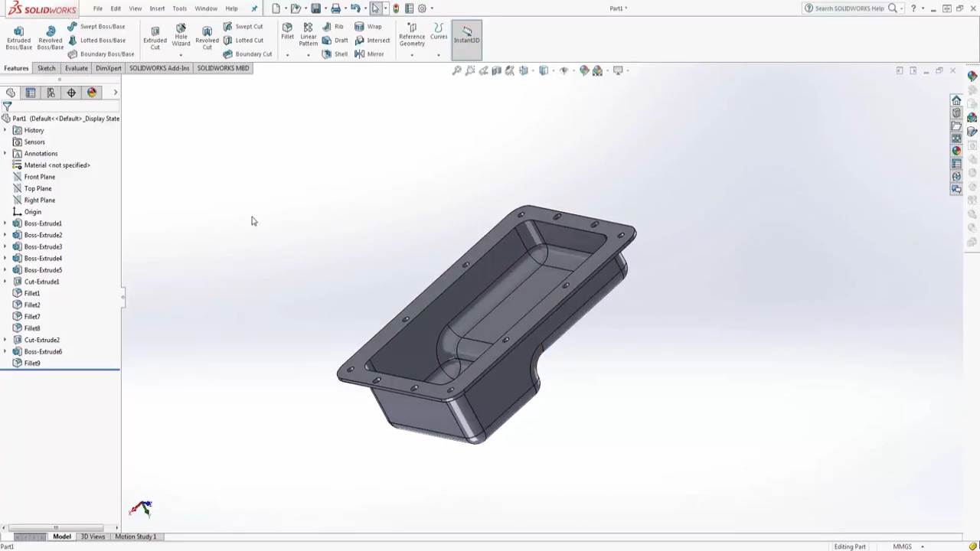
Task: Expand the Boss-Extrude1 feature
Action: pyautogui.click(x=5, y=223)
